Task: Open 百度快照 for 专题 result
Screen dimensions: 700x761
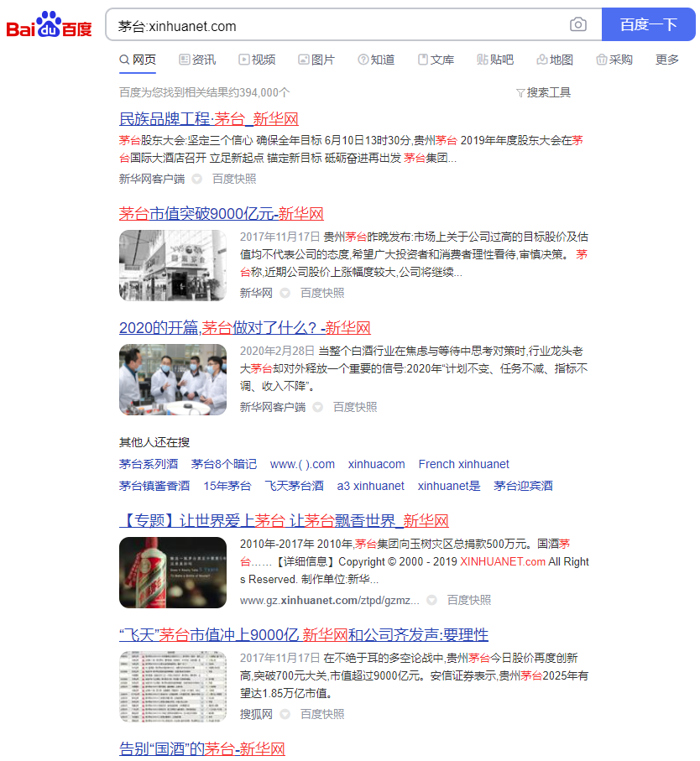Action: (x=469, y=601)
